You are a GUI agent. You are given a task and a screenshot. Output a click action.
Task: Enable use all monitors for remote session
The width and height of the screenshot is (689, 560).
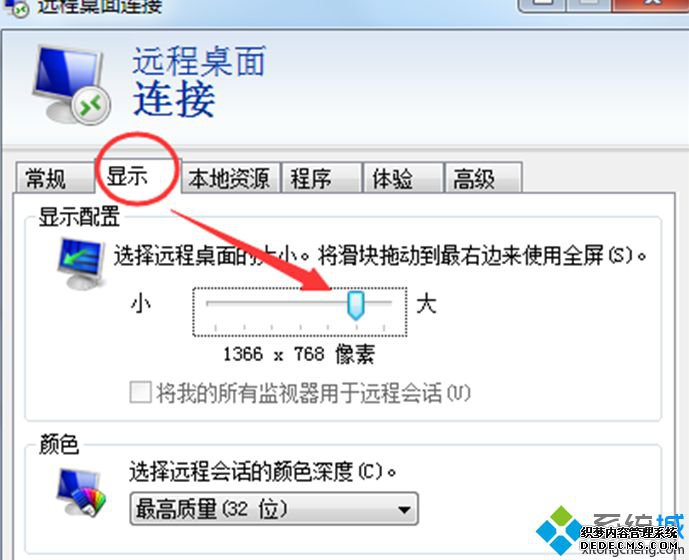point(141,392)
